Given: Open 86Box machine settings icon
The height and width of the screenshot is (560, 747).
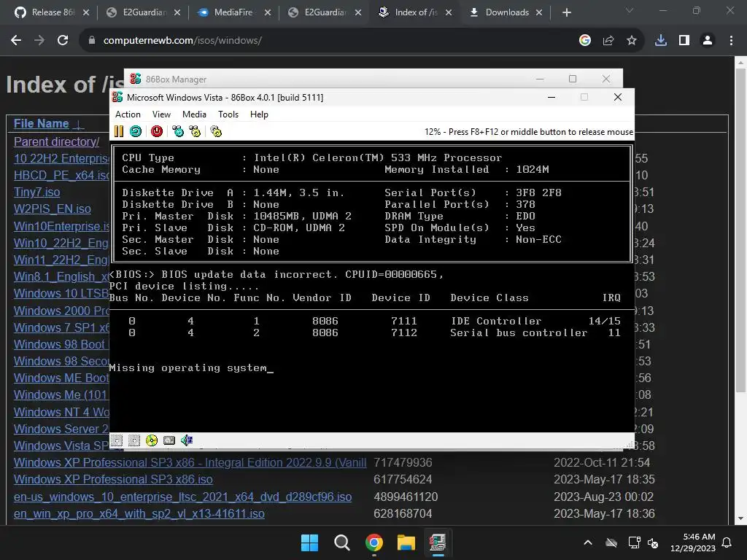Looking at the screenshot, I should (216, 131).
